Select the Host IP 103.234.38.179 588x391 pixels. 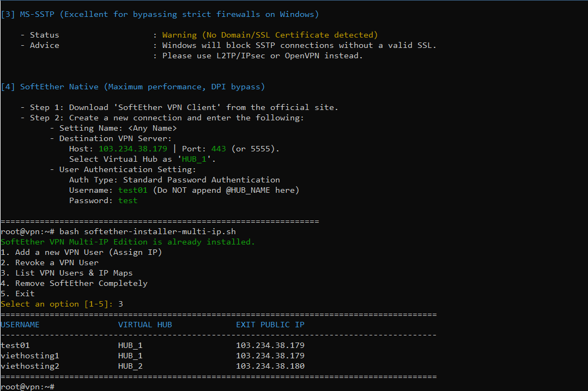132,148
